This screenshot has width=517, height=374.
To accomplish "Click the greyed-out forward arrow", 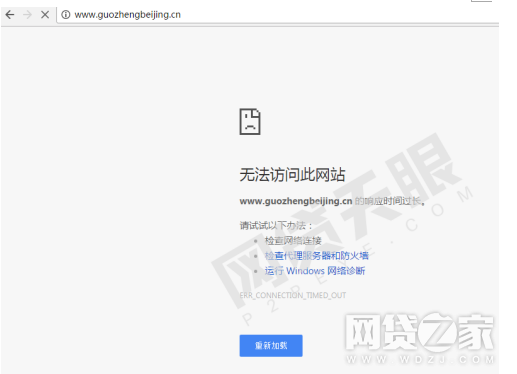I will pyautogui.click(x=27, y=14).
